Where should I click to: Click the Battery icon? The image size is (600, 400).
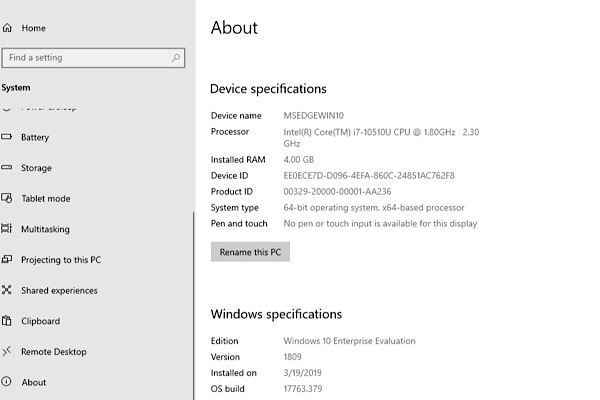click(7, 137)
